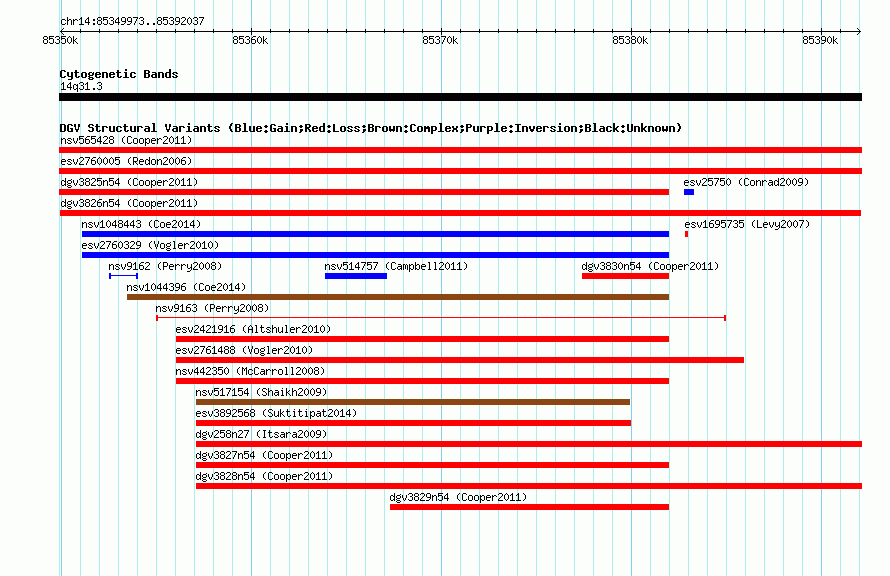
Task: Click the nsv565428 (Cooper2011) variant label
Action: tap(126, 140)
